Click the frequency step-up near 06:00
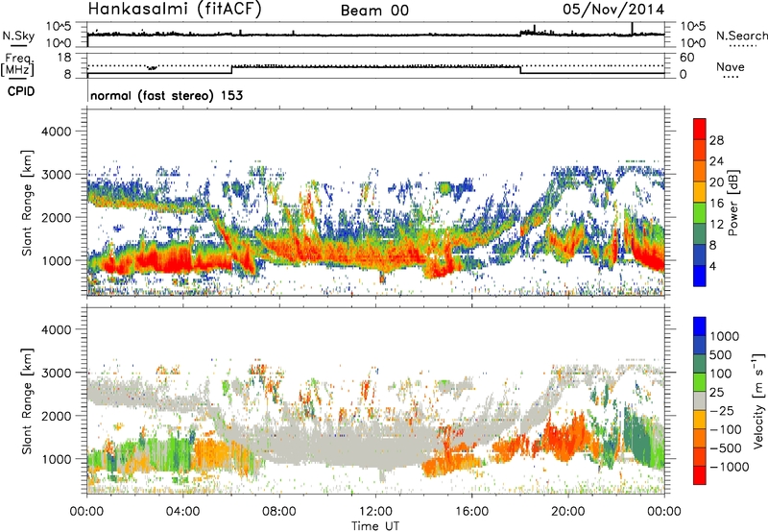The height and width of the screenshot is (532, 768). pos(231,69)
